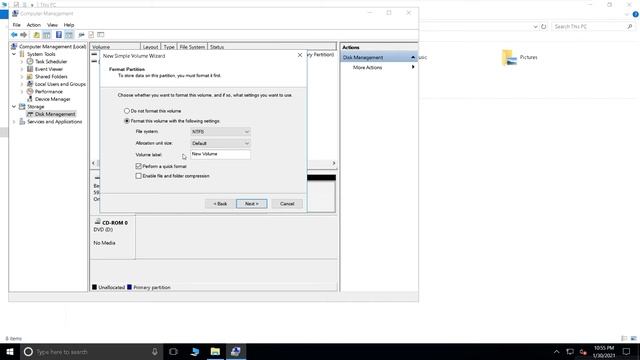Click the Forward arrow in Computer Management toolbar

tap(24, 35)
